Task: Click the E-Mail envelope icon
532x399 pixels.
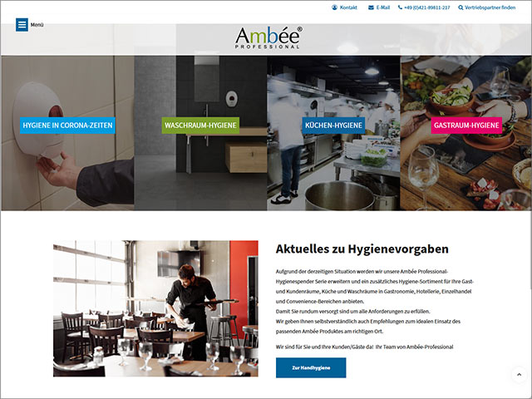Action: (371, 7)
